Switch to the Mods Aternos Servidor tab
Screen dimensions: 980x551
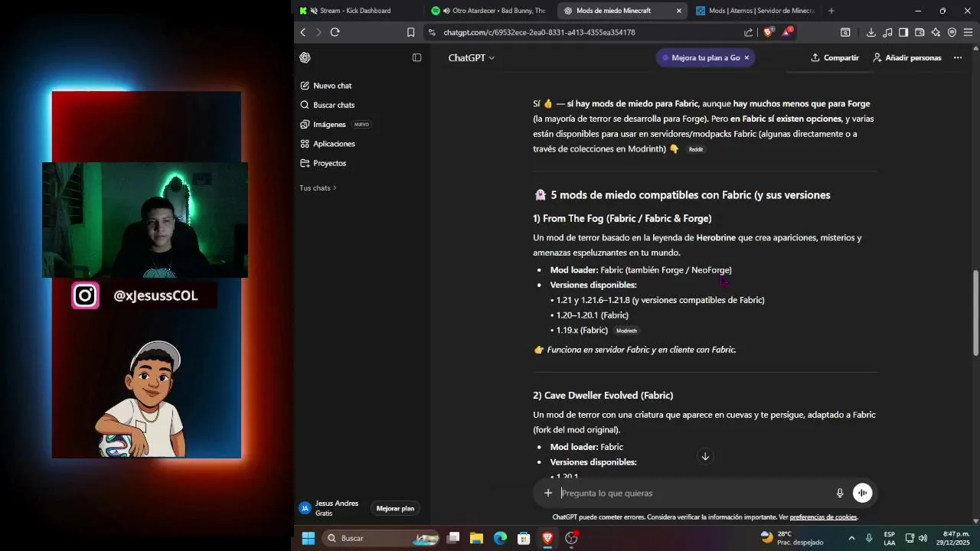pos(756,11)
